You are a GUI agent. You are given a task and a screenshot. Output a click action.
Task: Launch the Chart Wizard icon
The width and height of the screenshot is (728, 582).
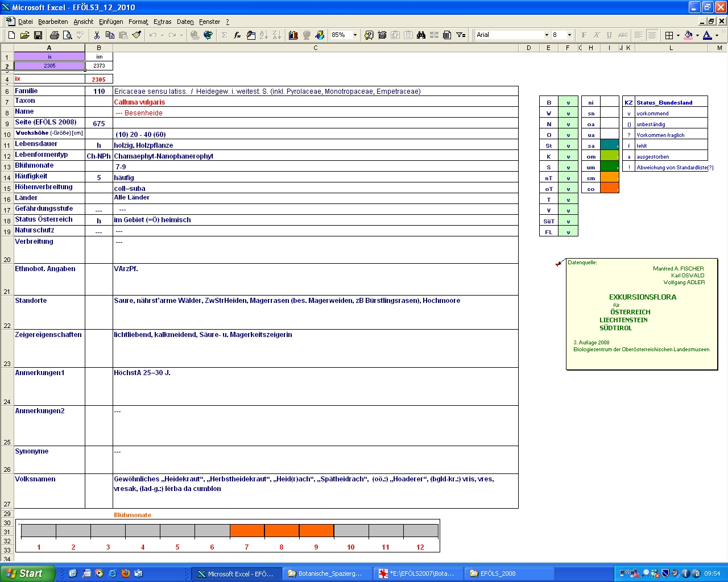293,35
